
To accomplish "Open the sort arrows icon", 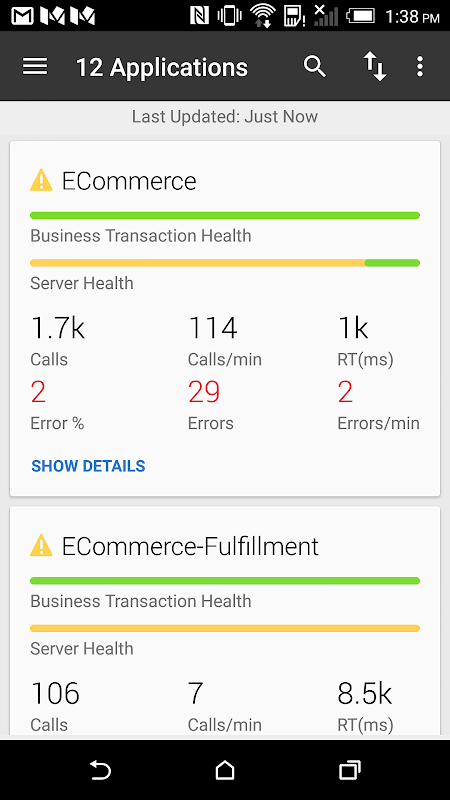I will click(x=374, y=67).
